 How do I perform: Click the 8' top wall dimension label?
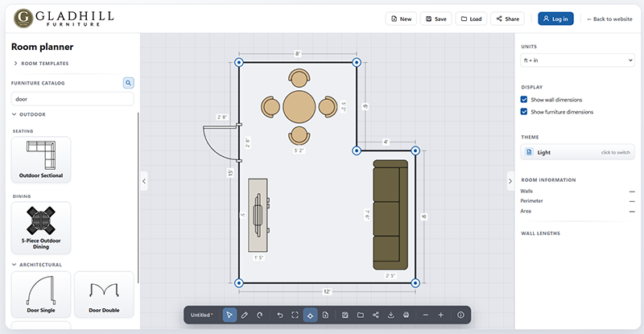298,54
